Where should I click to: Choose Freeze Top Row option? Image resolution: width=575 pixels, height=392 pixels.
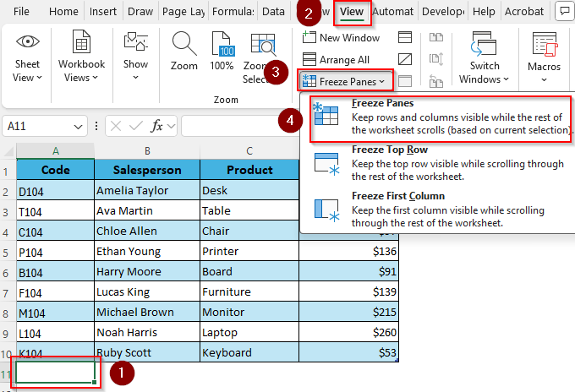[x=438, y=163]
